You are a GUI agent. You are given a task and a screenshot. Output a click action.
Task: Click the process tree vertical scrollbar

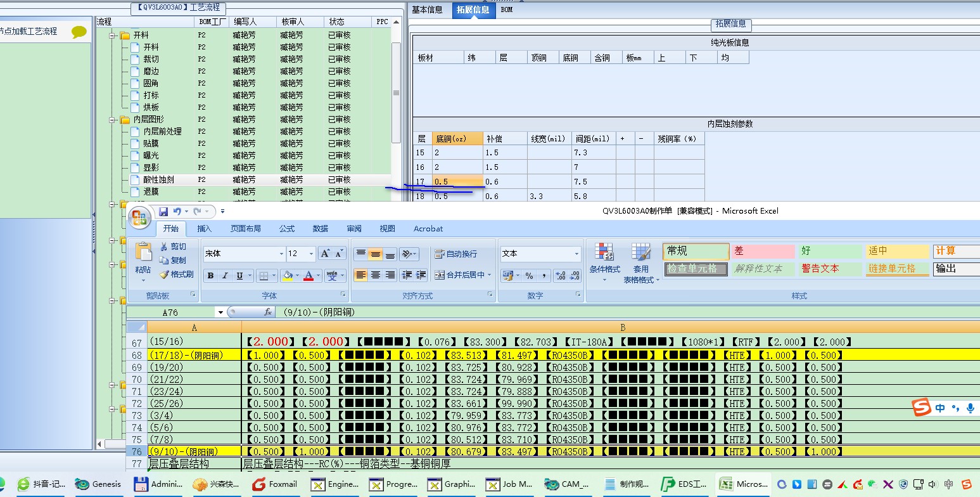[x=397, y=93]
